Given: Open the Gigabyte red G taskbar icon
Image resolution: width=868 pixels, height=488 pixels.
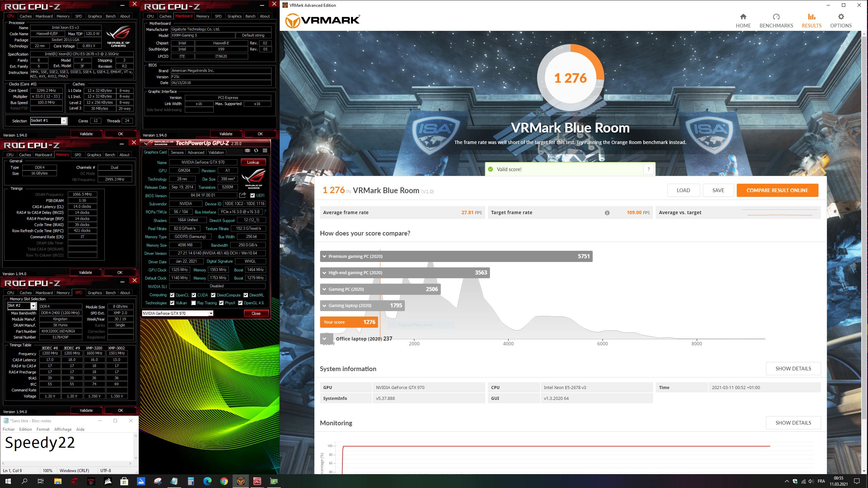Looking at the screenshot, I should tap(74, 481).
